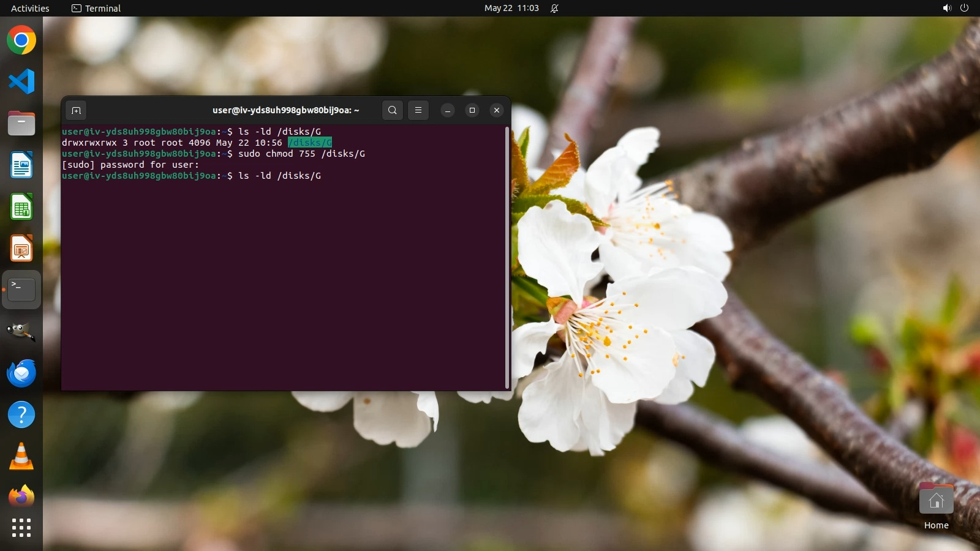980x551 pixels.
Task: Open Firefox browser from dock
Action: [x=21, y=497]
